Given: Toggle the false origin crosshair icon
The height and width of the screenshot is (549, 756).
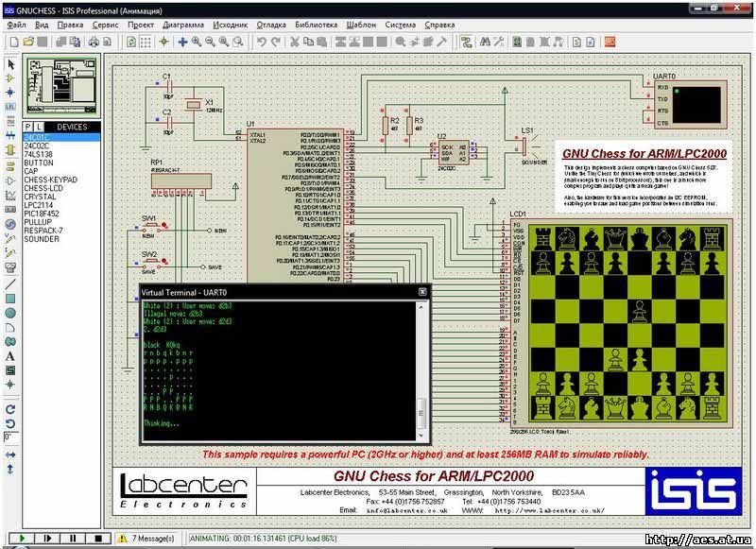Looking at the screenshot, I should pyautogui.click(x=163, y=42).
